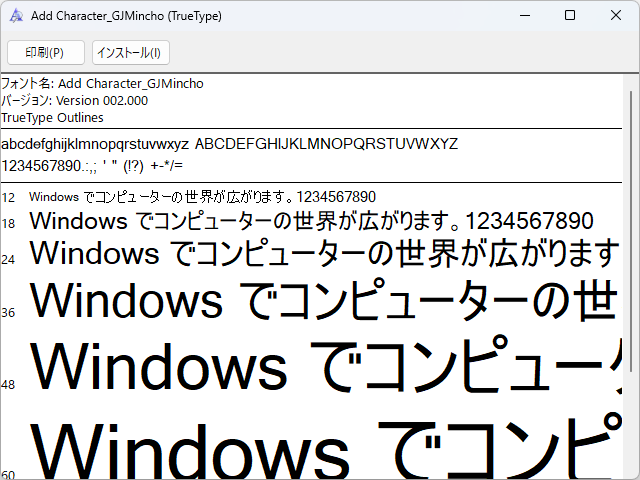Click the '1234567890.:,;' symbols sample line
Image resolution: width=640 pixels, height=480 pixels.
tap(92, 166)
